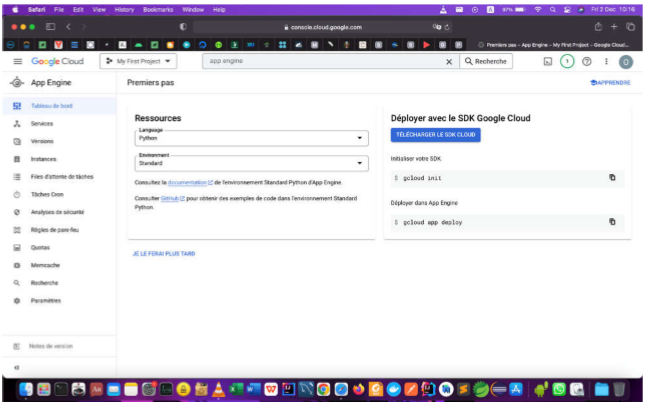Expand the Language Python dropdown
The width and height of the screenshot is (647, 402).
251,138
